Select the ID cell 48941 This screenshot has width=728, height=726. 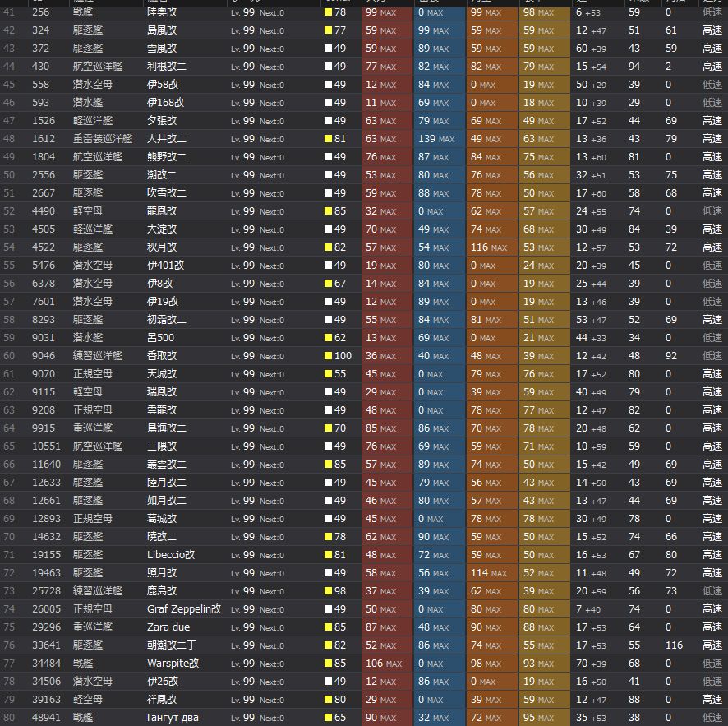(46, 718)
